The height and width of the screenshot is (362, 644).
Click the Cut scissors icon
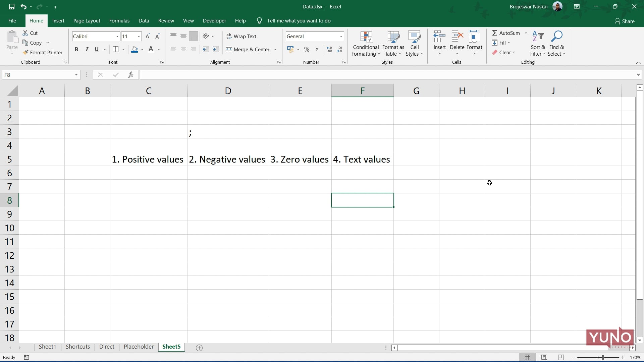[25, 33]
